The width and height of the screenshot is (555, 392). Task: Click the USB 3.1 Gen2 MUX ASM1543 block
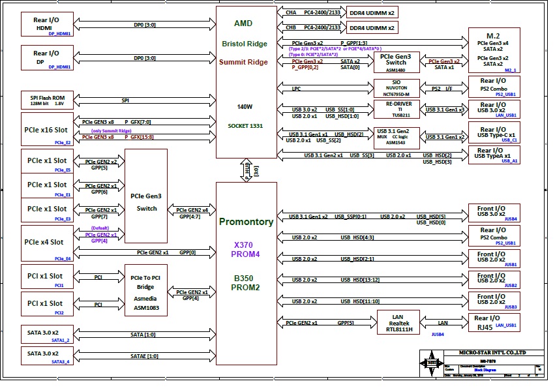tap(396, 137)
